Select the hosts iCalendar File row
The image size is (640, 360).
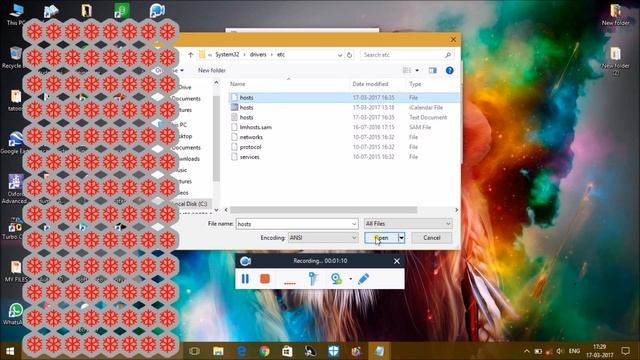[344, 107]
